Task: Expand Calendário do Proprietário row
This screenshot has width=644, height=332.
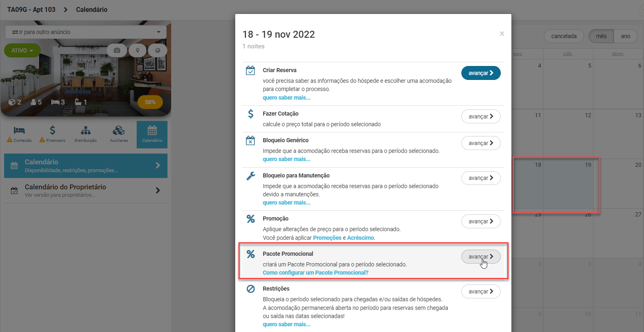Action: 86,191
